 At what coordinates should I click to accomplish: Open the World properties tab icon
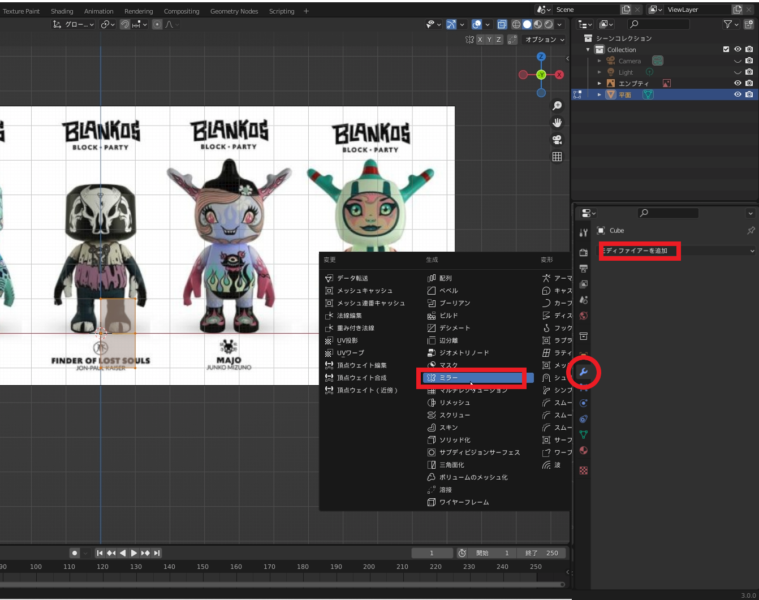click(x=584, y=316)
